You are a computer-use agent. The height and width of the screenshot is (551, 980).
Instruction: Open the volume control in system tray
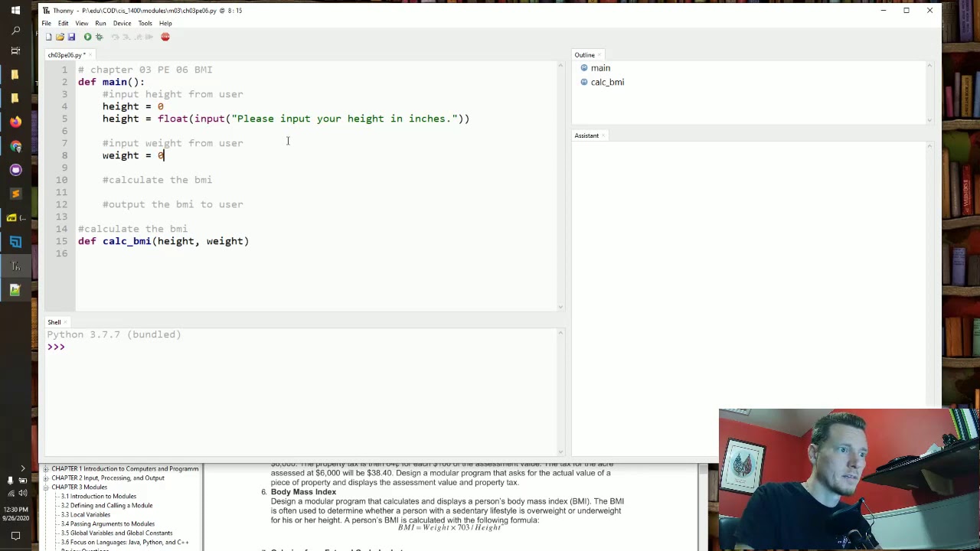click(22, 494)
